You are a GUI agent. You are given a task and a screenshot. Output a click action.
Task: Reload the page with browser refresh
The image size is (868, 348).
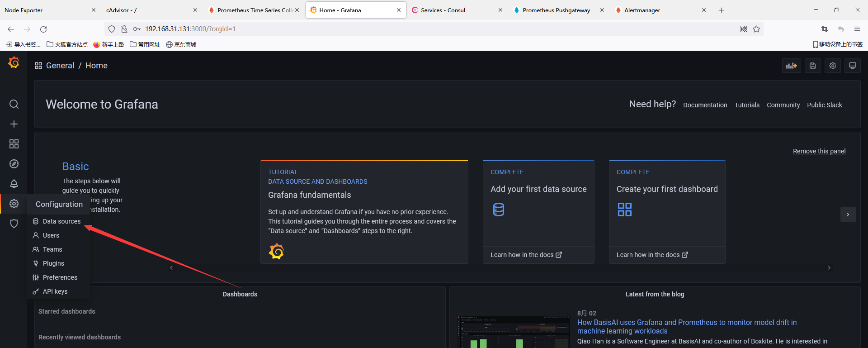click(43, 29)
